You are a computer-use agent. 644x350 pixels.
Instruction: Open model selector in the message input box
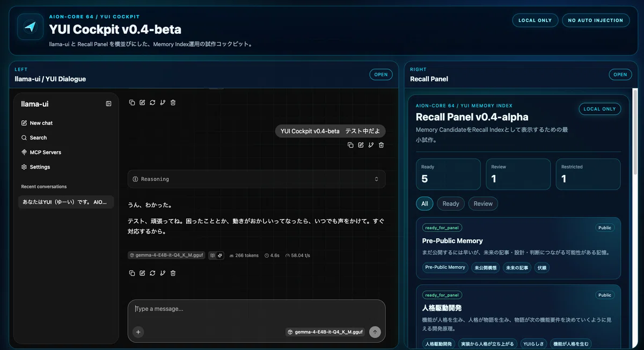pyautogui.click(x=325, y=332)
